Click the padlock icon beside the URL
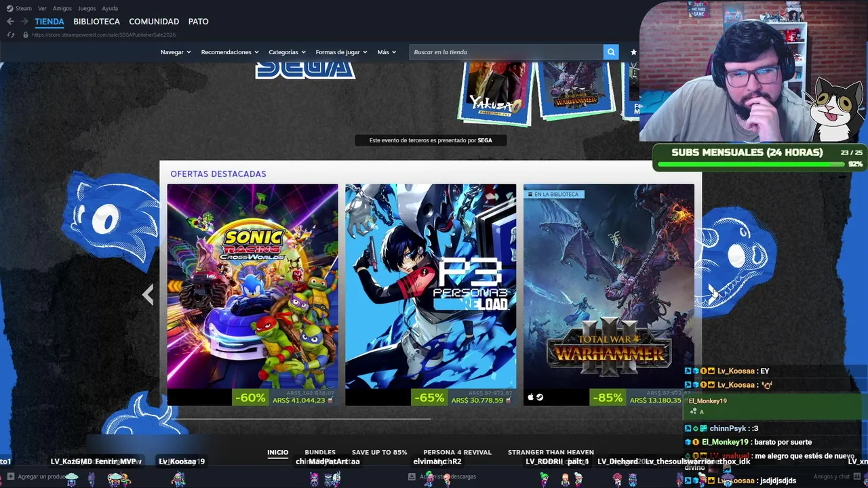This screenshot has height=488, width=868. click(25, 35)
